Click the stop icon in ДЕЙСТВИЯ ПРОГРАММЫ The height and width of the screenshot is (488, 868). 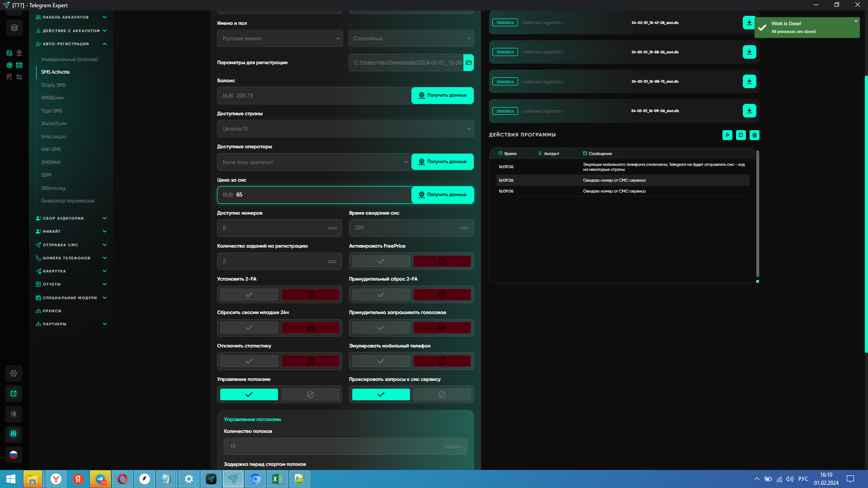point(741,135)
